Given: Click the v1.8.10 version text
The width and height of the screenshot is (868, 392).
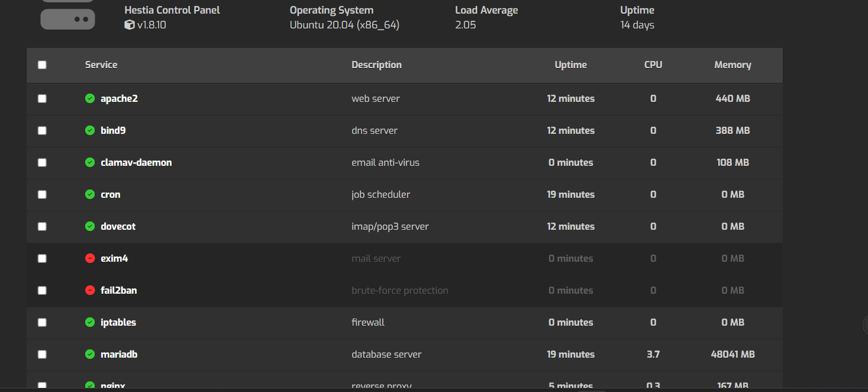Looking at the screenshot, I should point(151,25).
